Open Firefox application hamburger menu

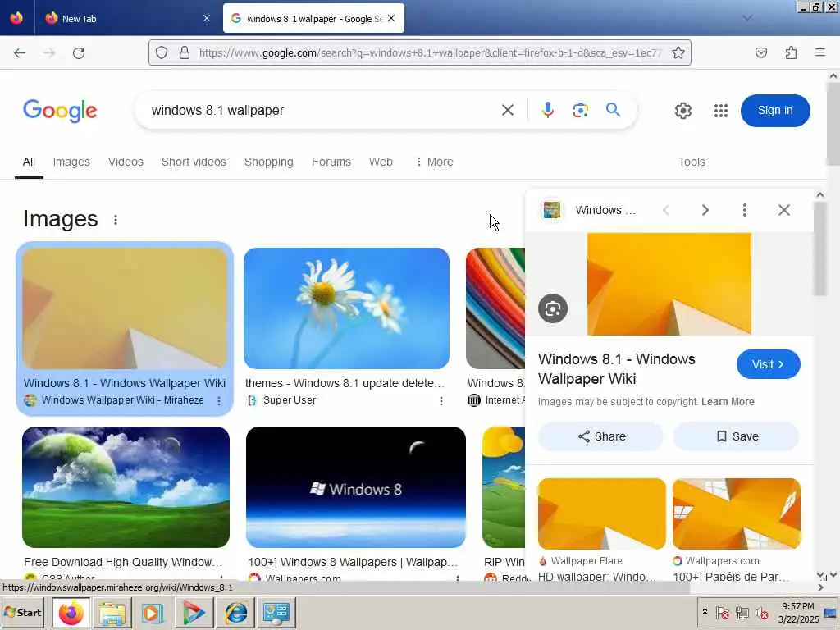coord(820,52)
